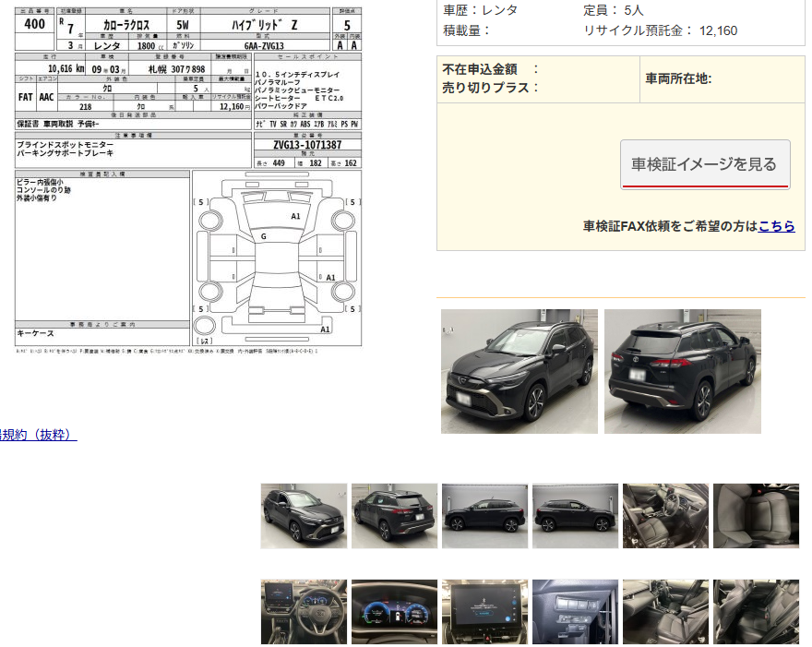Select the small rear three-quarter thumbnail
Image resolution: width=812 pixels, height=647 pixels.
(x=394, y=516)
